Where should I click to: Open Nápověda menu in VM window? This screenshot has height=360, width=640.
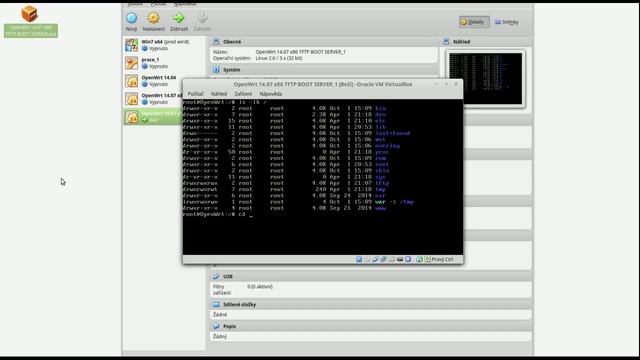pyautogui.click(x=271, y=94)
